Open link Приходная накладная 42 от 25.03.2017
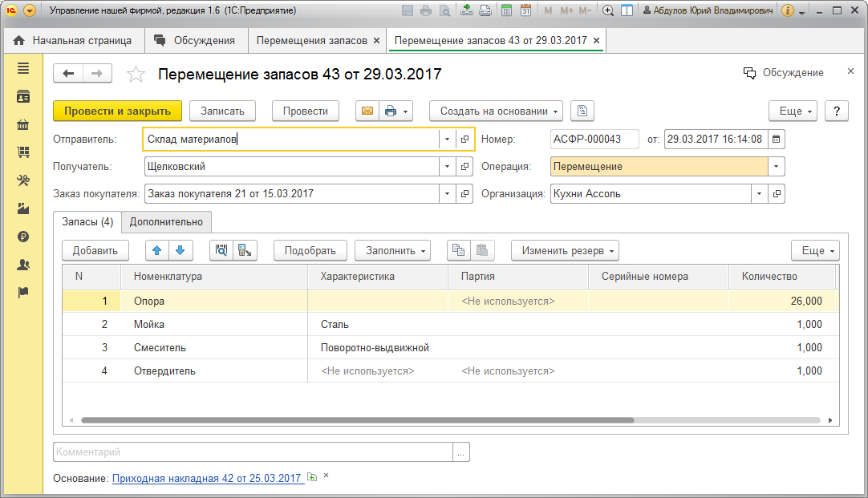This screenshot has width=868, height=498. click(x=207, y=478)
